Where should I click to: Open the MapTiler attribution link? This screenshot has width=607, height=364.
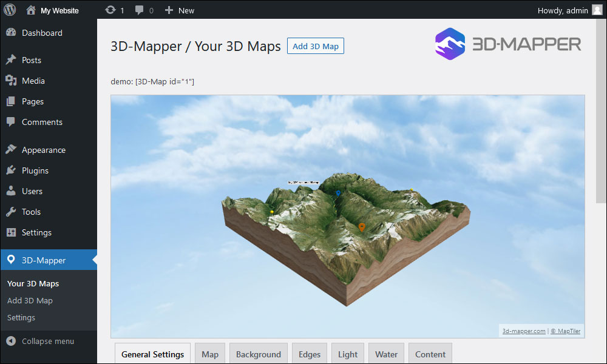[x=566, y=331]
